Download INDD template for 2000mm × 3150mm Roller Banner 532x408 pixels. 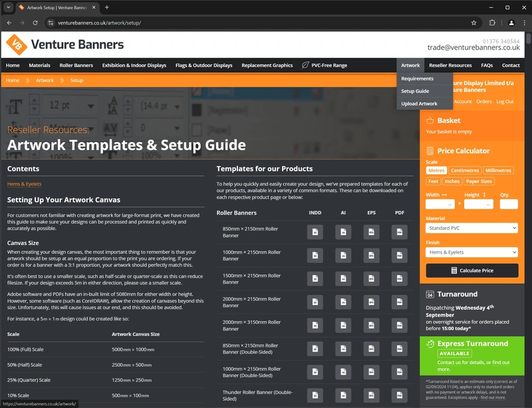click(315, 325)
